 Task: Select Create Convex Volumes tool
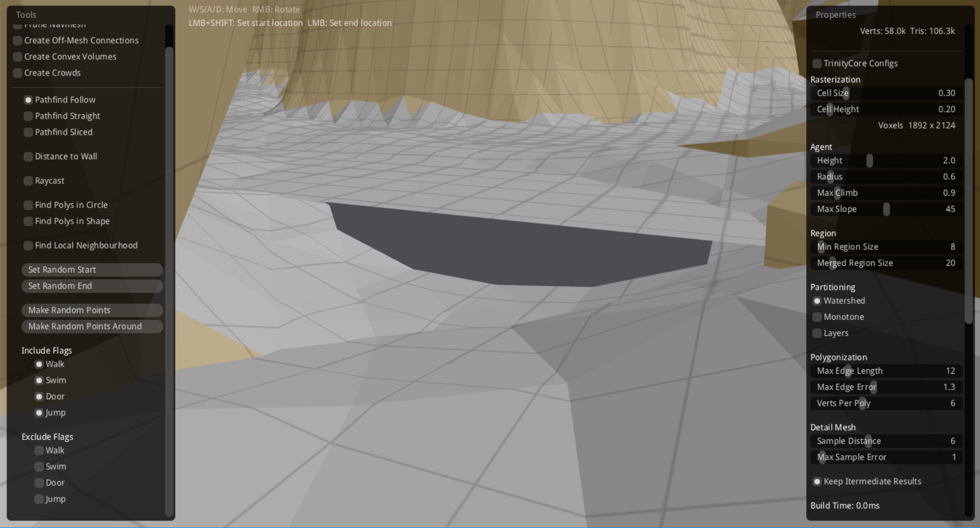tap(65, 57)
